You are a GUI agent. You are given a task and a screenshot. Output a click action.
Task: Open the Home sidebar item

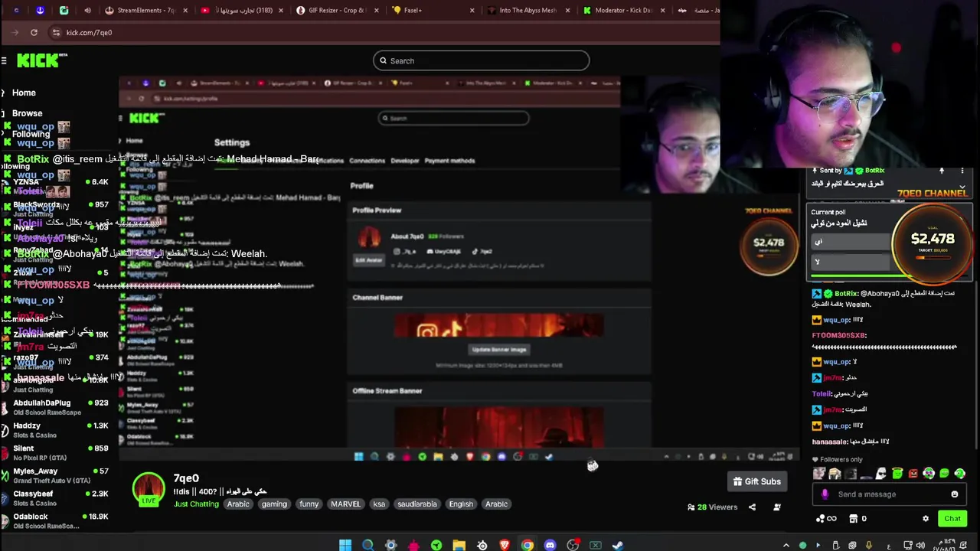24,93
